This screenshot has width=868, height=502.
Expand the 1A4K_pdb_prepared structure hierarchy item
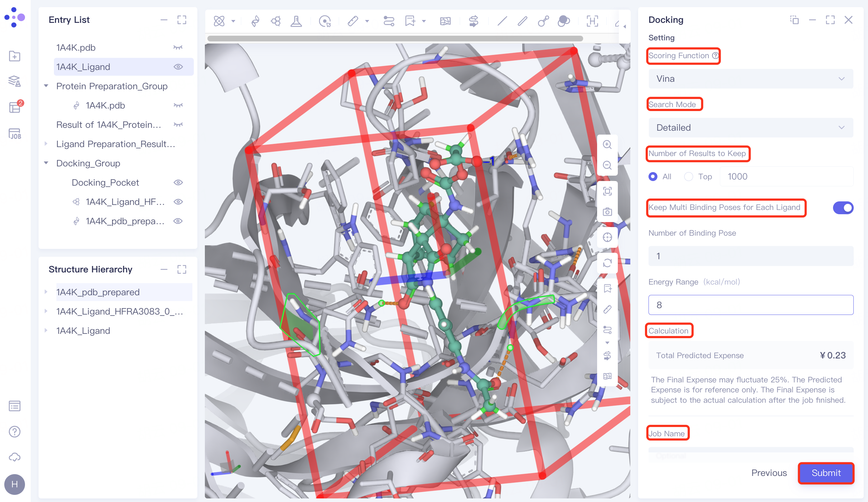point(46,292)
